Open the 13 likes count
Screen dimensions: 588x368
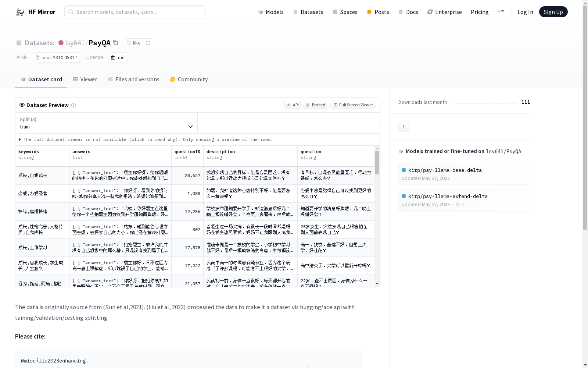click(x=148, y=43)
